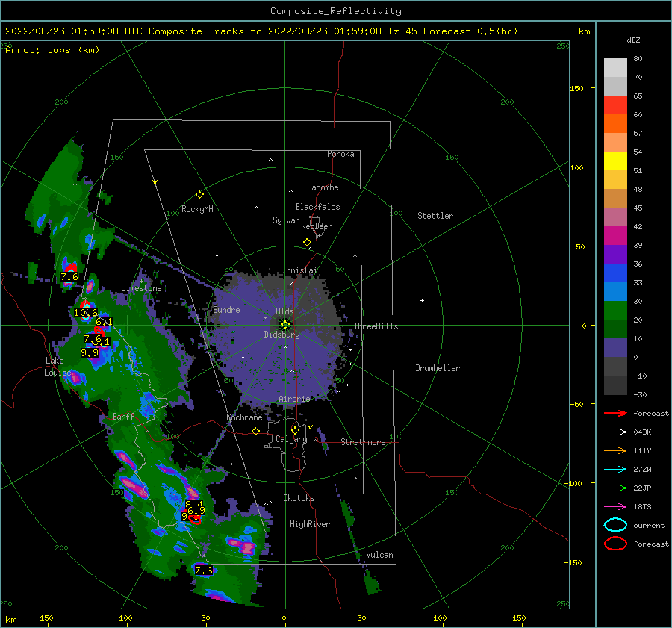
Task: Click the 6.9 km storm top label
Action: tap(196, 511)
